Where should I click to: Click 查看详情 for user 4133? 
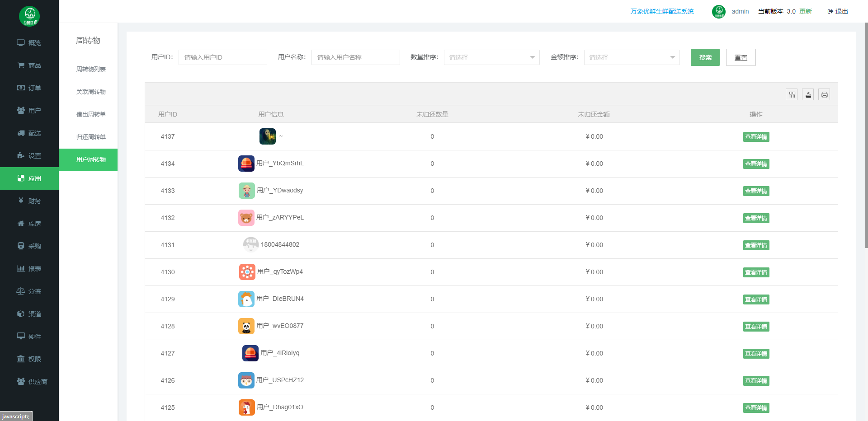pyautogui.click(x=756, y=191)
